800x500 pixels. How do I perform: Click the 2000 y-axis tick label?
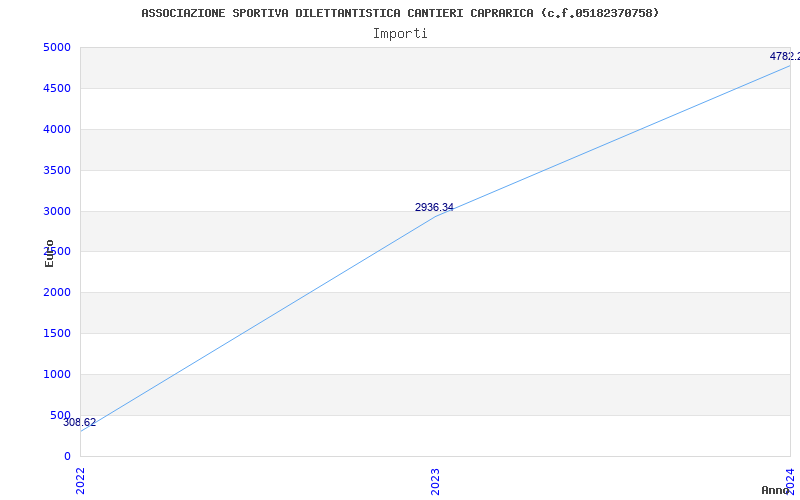57,292
